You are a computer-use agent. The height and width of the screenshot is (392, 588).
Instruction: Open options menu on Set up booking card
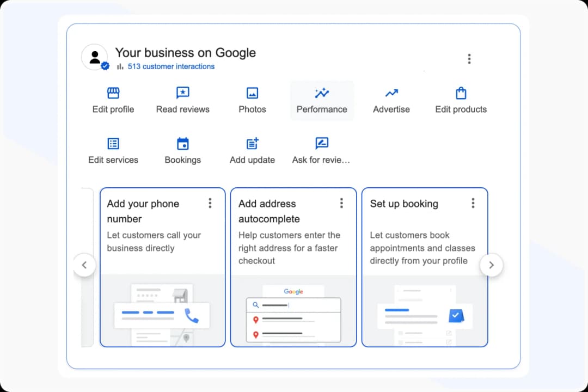click(x=473, y=203)
